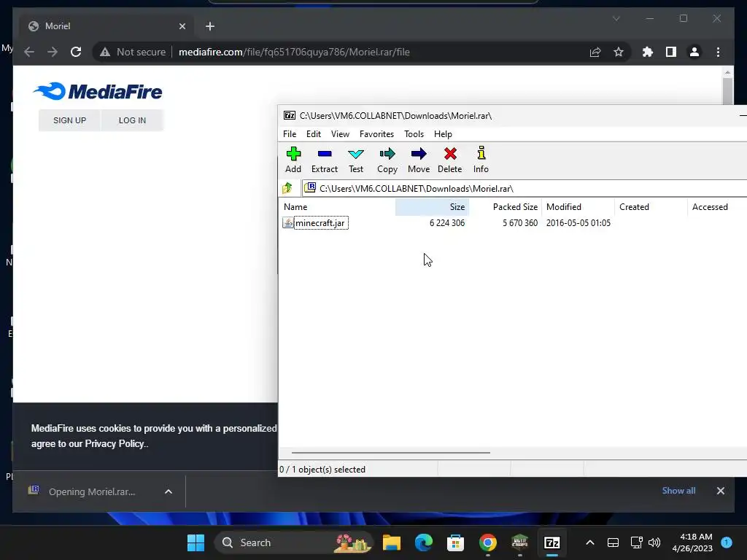747x560 pixels.
Task: Open Chrome three-dot menu
Action: 718,52
